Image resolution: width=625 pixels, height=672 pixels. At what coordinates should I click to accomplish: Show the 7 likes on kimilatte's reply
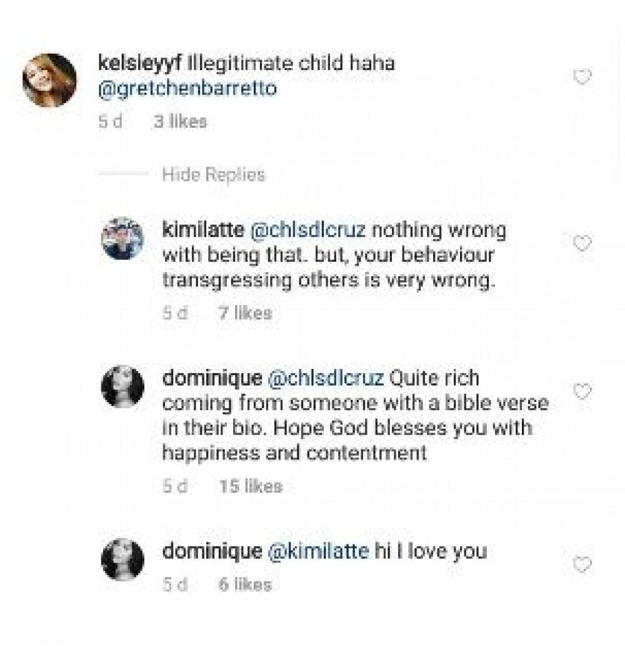tap(244, 313)
